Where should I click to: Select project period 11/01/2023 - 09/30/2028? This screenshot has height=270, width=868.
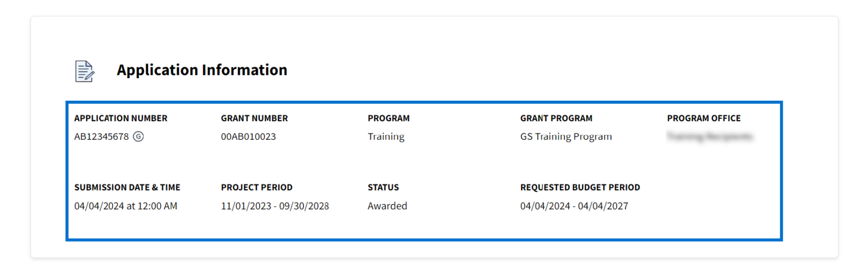[275, 206]
